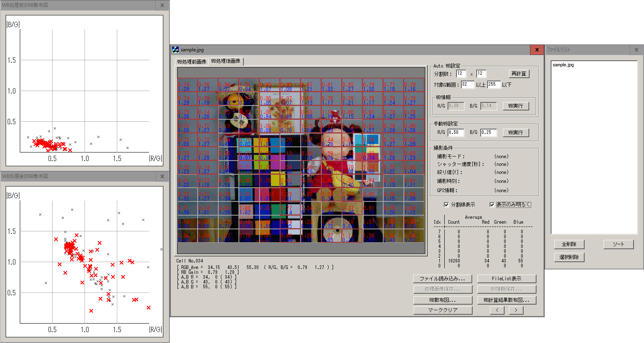Close the WB処理前のRB散布図 window
Viewport: 644px width, 343px height.
pos(162,5)
